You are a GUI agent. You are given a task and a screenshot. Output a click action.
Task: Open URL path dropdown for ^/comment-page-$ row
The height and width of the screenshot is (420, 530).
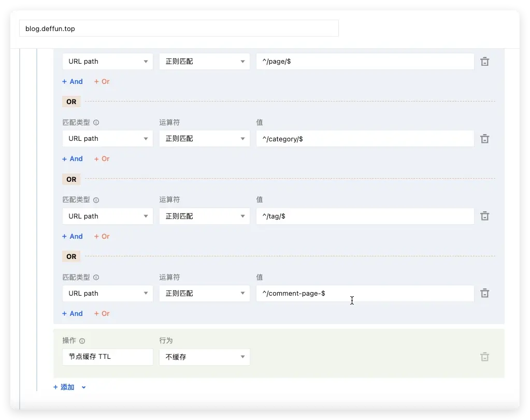pyautogui.click(x=107, y=293)
